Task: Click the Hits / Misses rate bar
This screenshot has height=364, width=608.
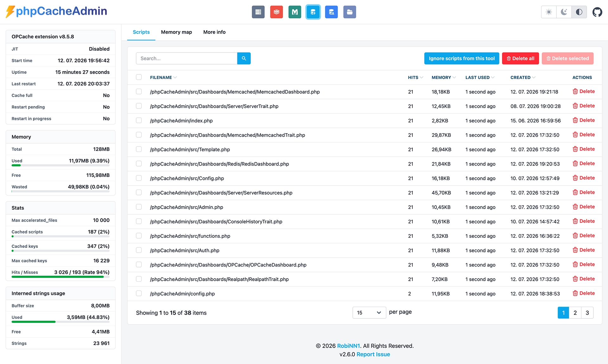Action: (60, 277)
